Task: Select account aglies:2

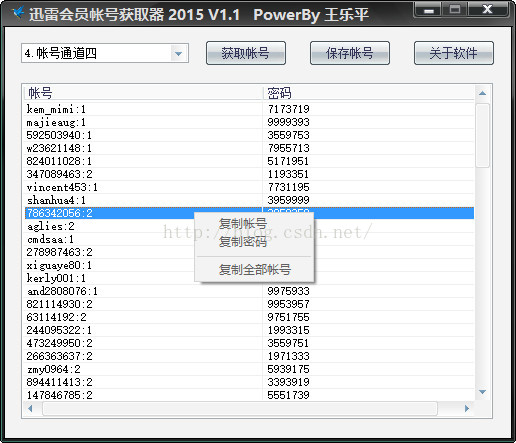Action: (x=50, y=226)
